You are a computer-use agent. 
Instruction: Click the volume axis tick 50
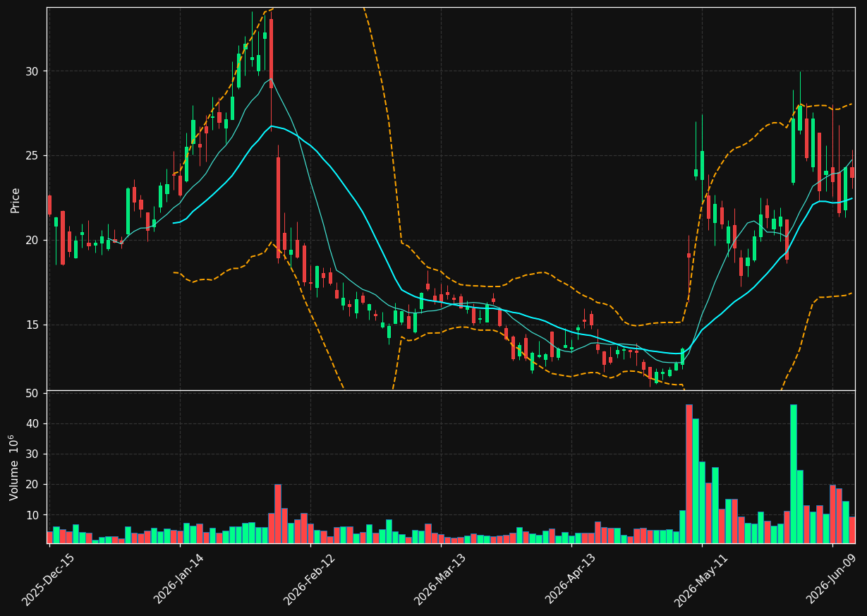click(x=32, y=393)
